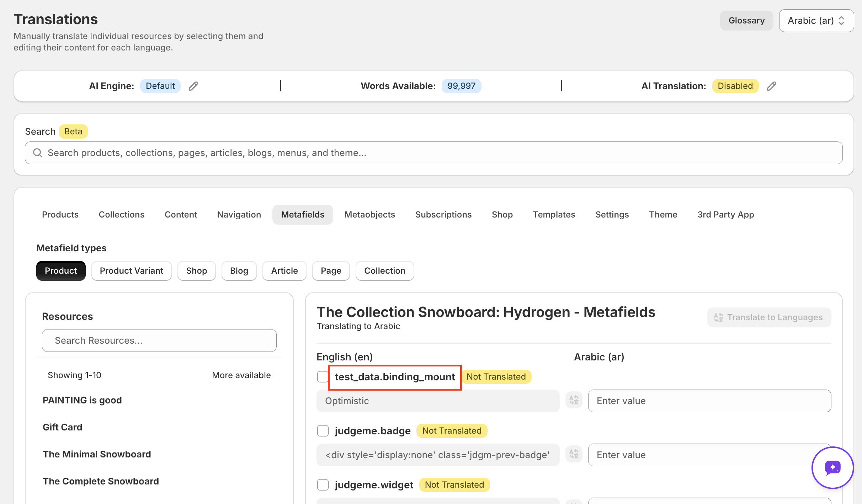Select the Product metafield type
Viewport: 862px width, 504px height.
[x=61, y=271]
